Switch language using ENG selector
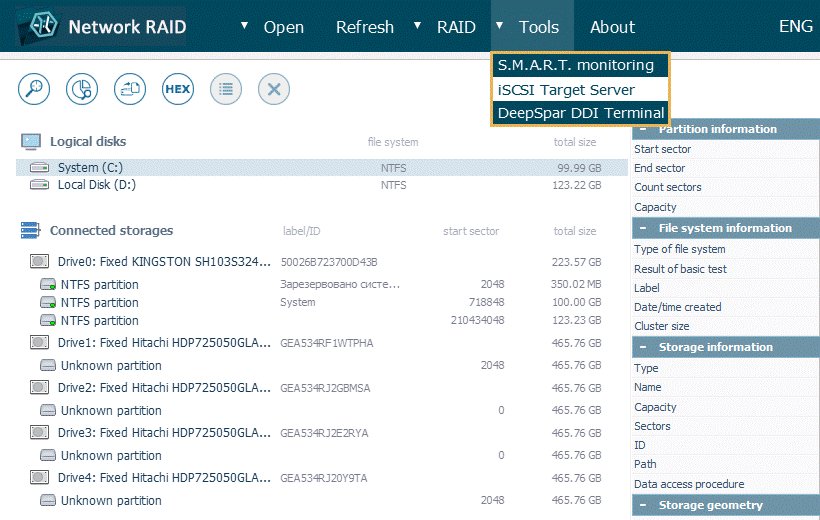The image size is (820, 520). pos(796,27)
